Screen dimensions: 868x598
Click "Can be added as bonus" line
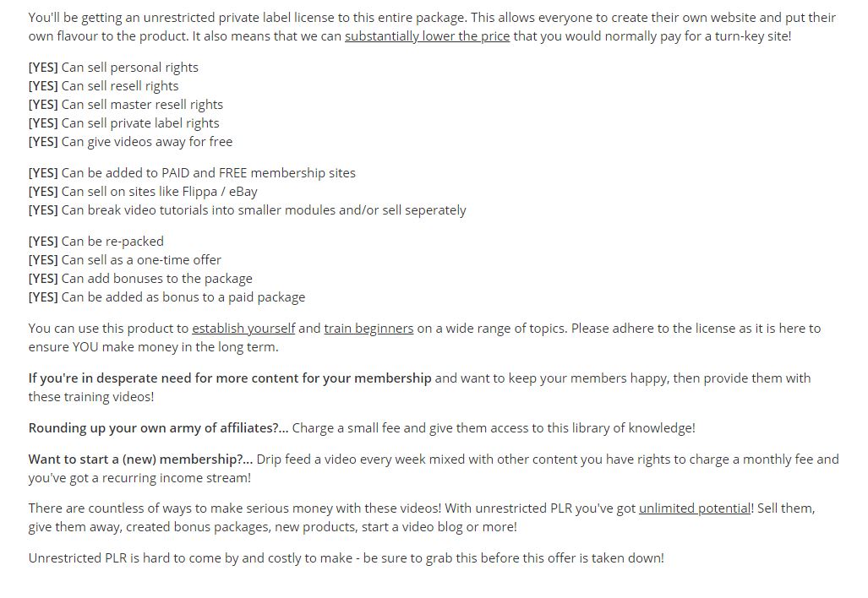click(x=167, y=297)
